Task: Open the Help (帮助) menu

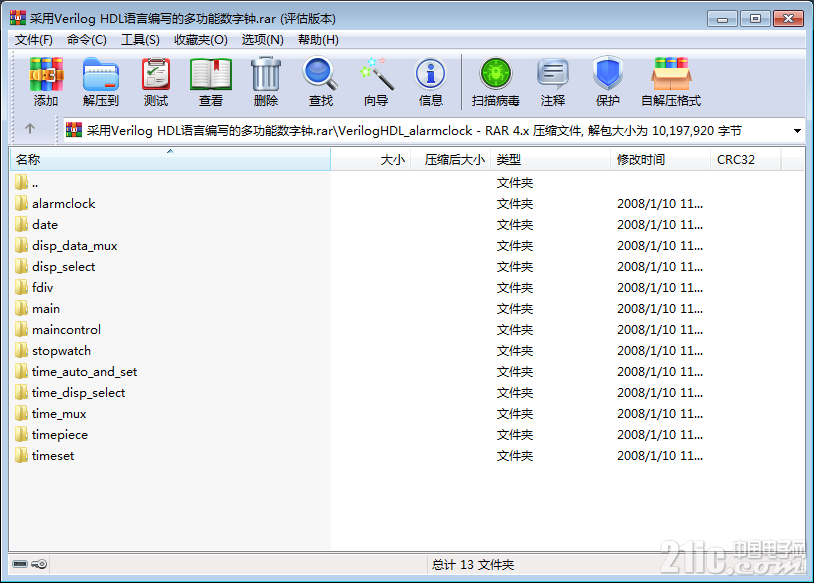Action: pyautogui.click(x=318, y=40)
